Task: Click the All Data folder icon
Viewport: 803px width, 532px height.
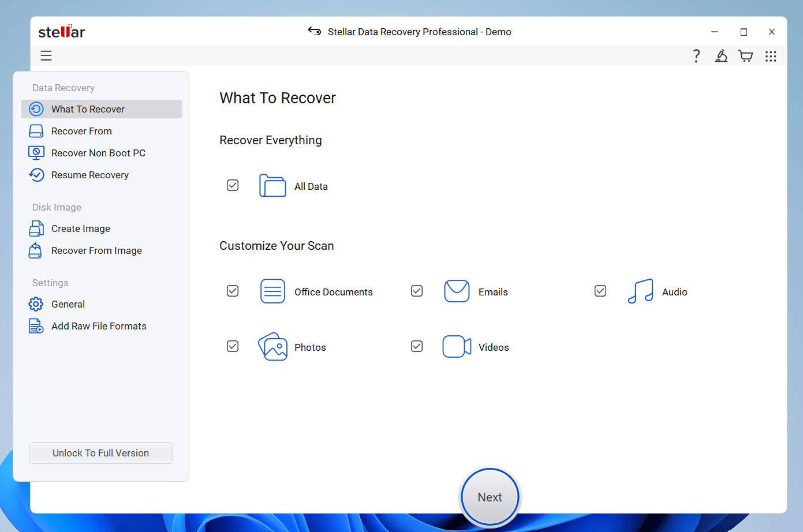Action: pos(272,186)
